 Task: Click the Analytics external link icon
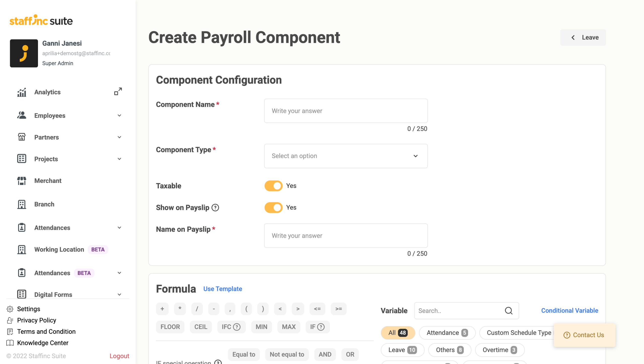(118, 92)
